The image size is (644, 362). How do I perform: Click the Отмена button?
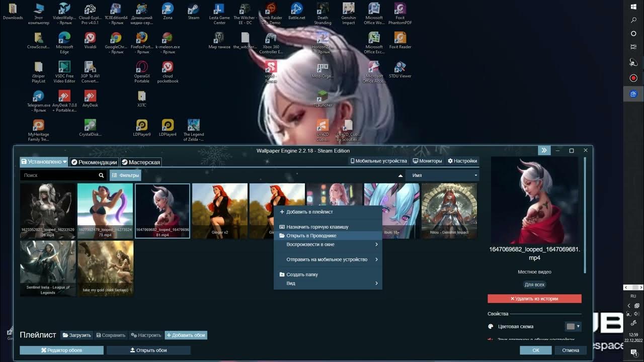(x=571, y=350)
